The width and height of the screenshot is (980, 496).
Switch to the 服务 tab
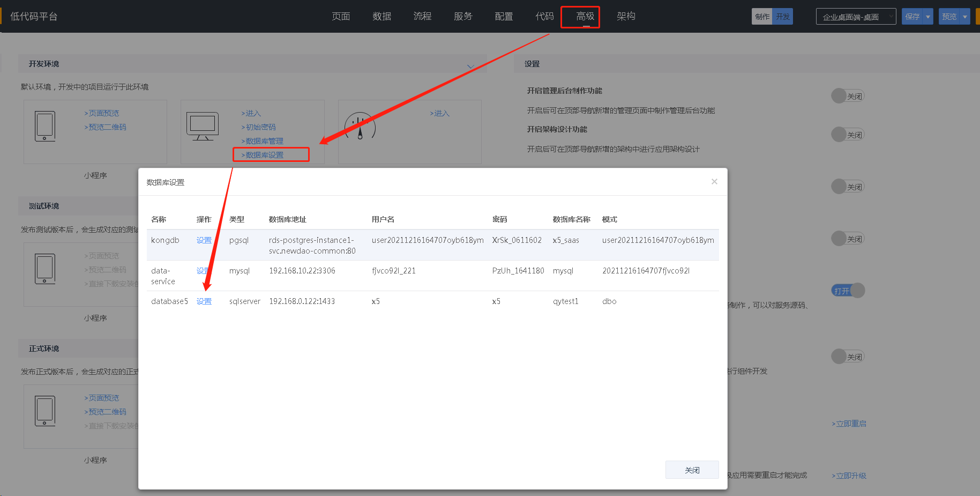463,17
